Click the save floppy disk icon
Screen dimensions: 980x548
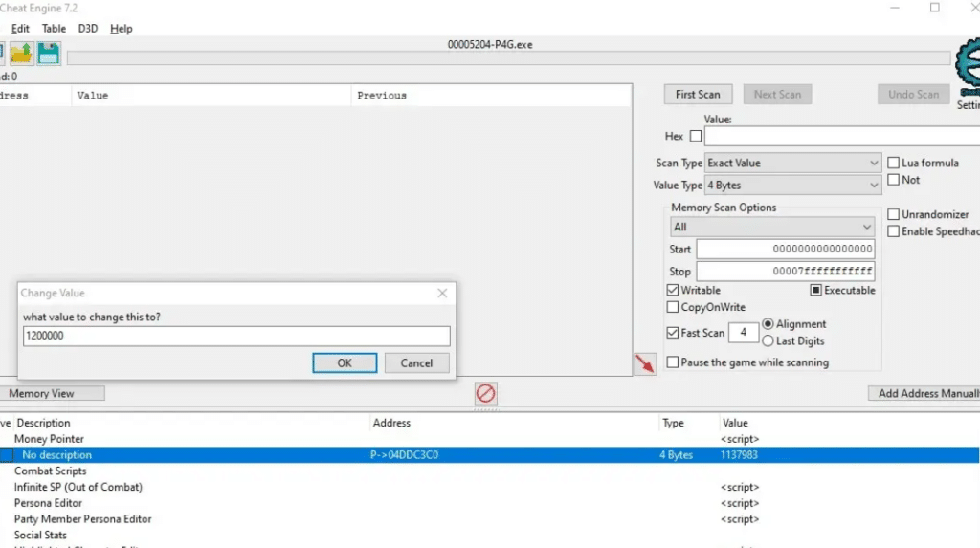49,54
